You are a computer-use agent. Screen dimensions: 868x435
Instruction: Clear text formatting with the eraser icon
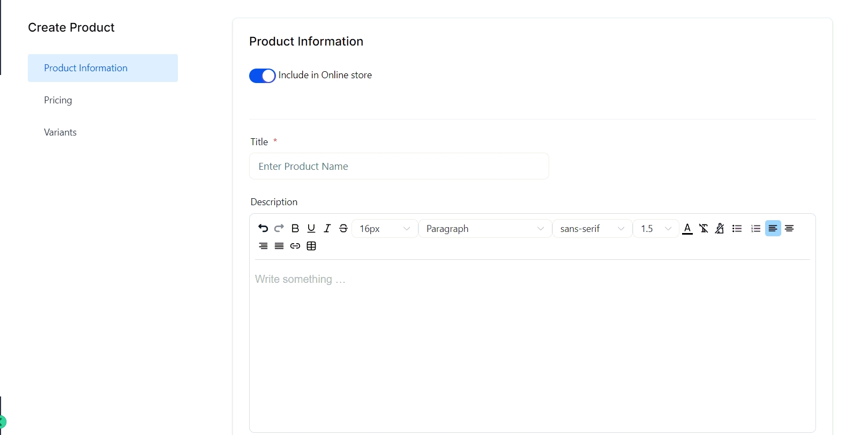click(704, 229)
